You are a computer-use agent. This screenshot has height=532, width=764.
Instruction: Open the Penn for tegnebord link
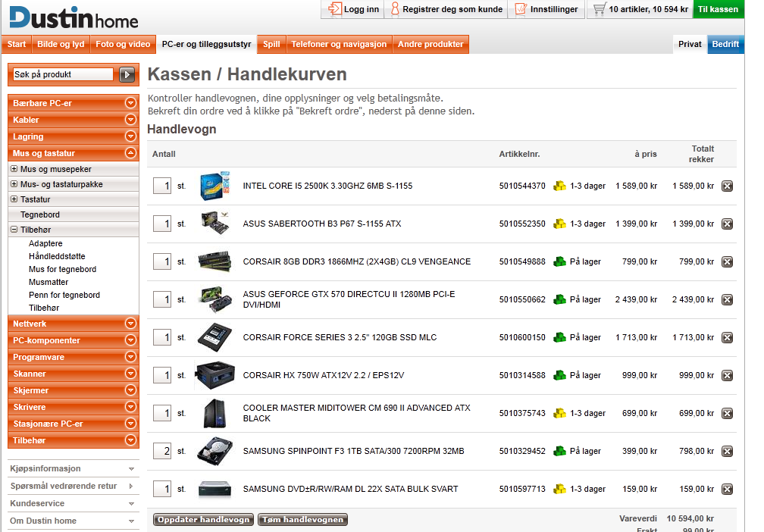pyautogui.click(x=64, y=295)
